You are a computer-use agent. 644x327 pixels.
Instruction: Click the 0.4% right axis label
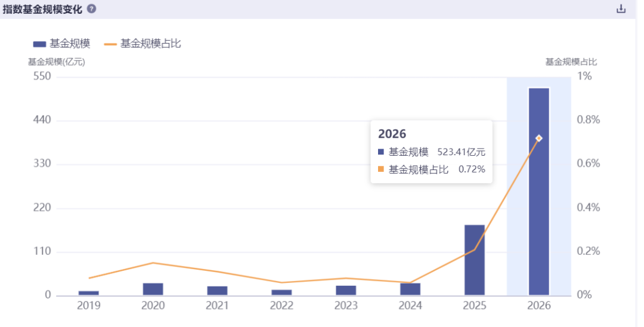click(589, 208)
